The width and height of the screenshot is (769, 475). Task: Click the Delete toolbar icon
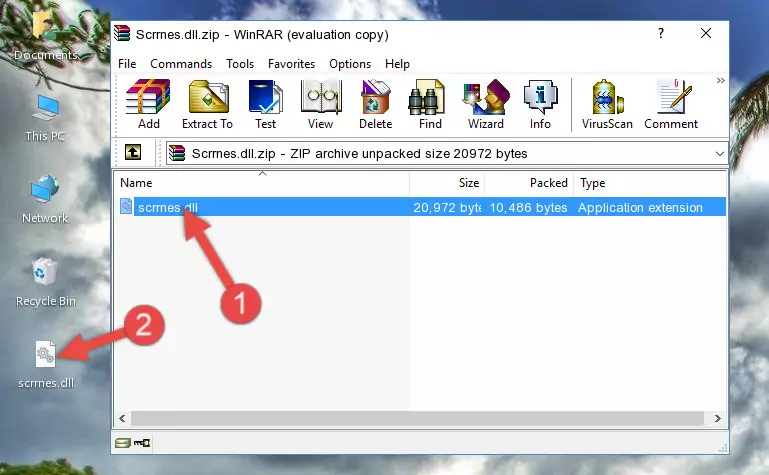pyautogui.click(x=376, y=104)
